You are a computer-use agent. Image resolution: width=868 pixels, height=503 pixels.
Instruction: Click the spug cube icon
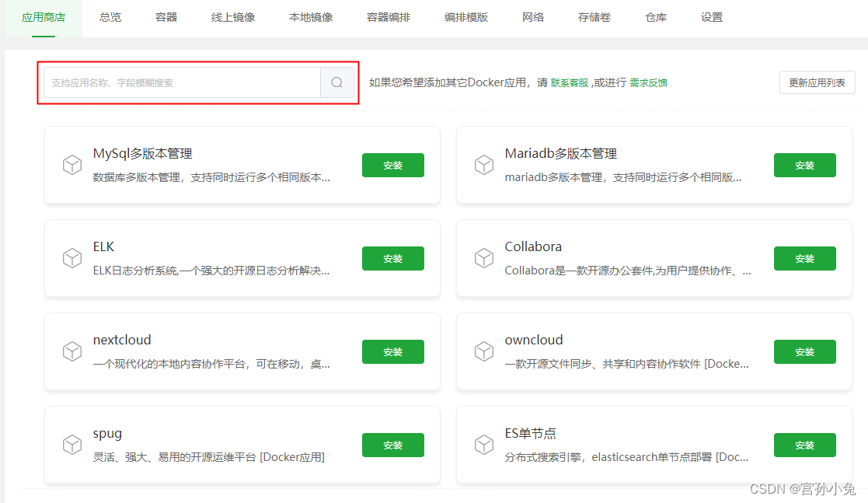click(72, 444)
